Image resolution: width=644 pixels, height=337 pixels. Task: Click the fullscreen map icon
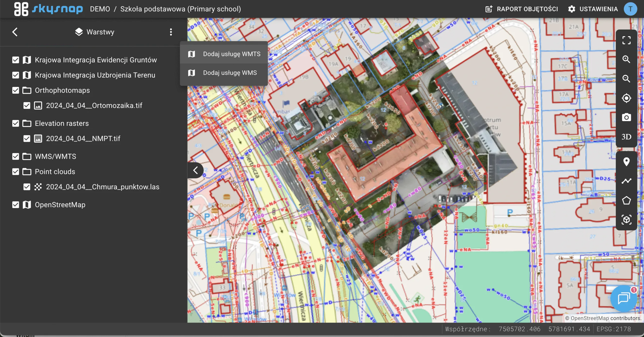tap(626, 40)
